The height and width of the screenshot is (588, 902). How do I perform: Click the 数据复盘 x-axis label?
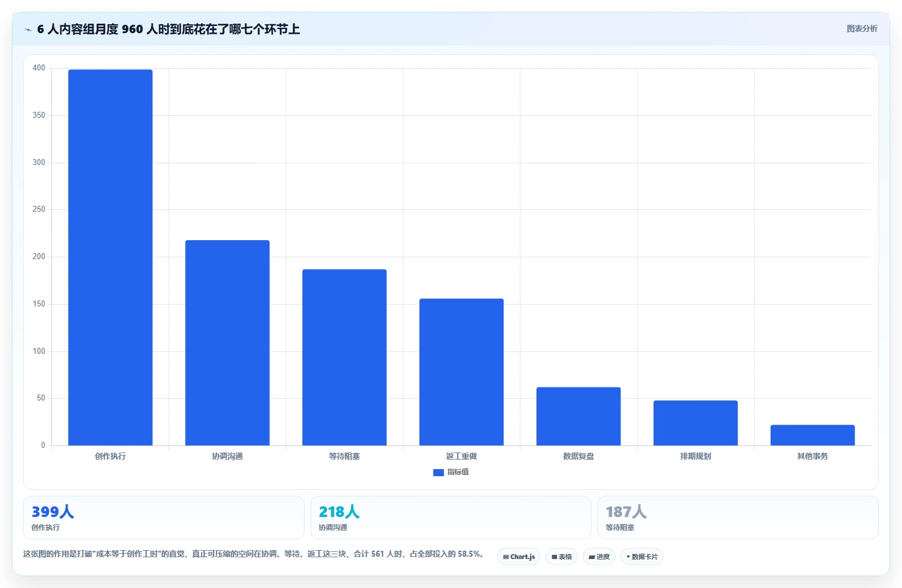pyautogui.click(x=578, y=456)
